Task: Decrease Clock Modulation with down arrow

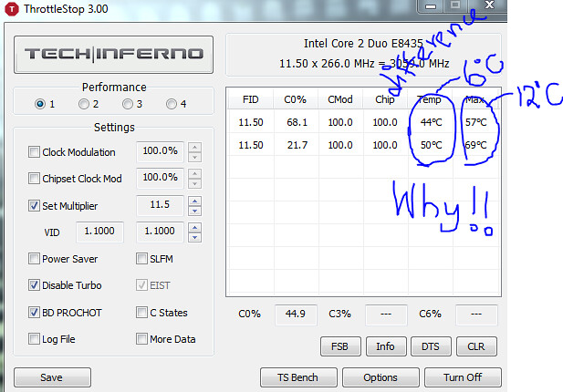Action: click(194, 157)
